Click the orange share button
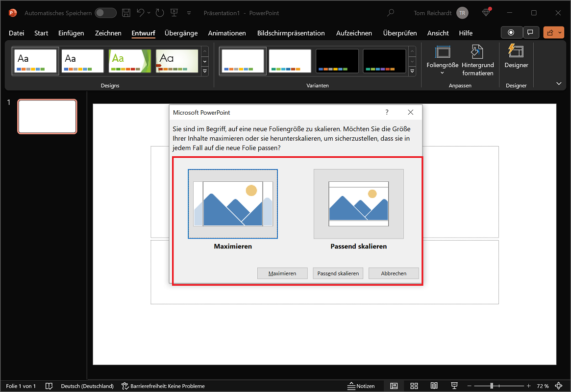This screenshot has width=571, height=392. point(553,32)
